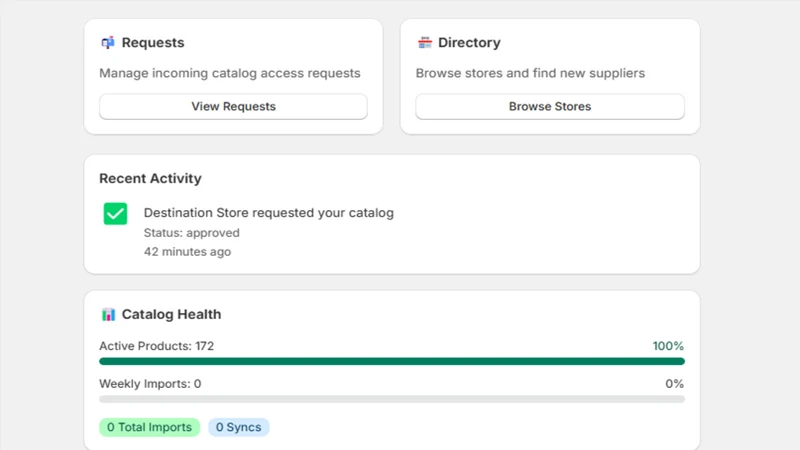Click the Recent Activity heading

click(x=150, y=179)
